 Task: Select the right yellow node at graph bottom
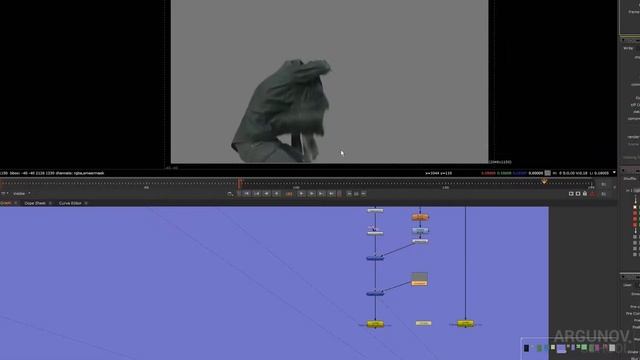465,324
